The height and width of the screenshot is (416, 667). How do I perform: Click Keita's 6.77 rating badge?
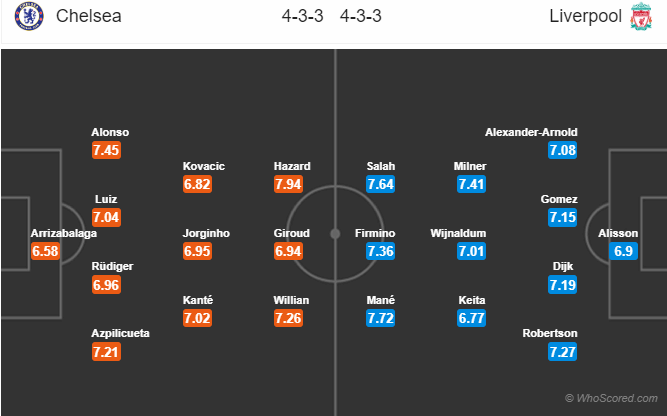click(471, 318)
